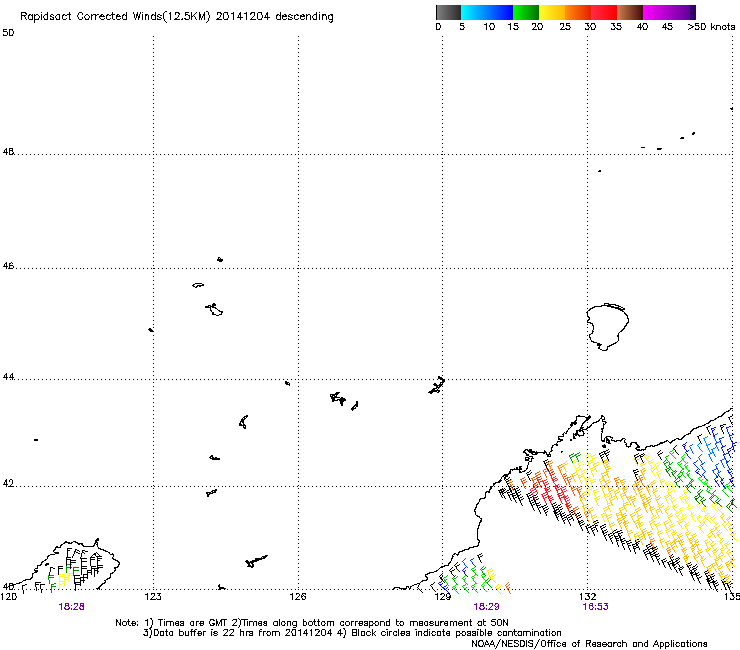
Task: Click the '>50 knots' legend label
Action: pos(711,27)
